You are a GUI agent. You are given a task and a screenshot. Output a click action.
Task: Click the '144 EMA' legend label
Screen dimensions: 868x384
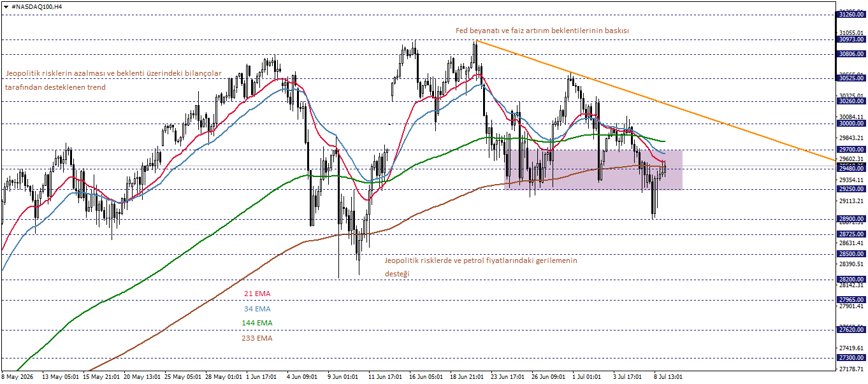point(257,323)
